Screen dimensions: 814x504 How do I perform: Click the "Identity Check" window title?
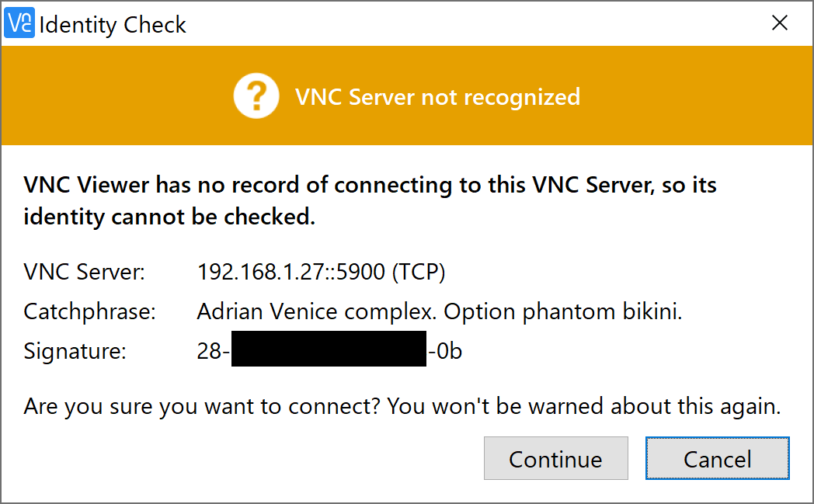click(113, 25)
